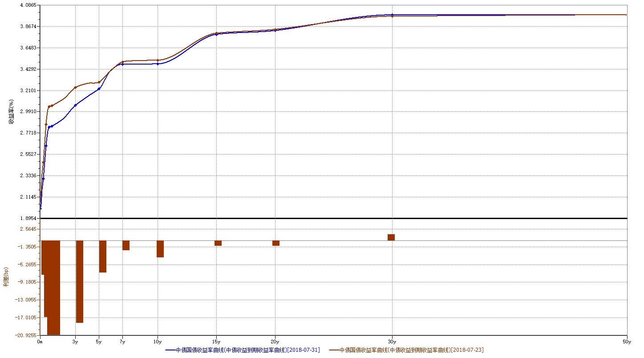Click the small spread bar at 20y
644x358 pixels.
(276, 243)
